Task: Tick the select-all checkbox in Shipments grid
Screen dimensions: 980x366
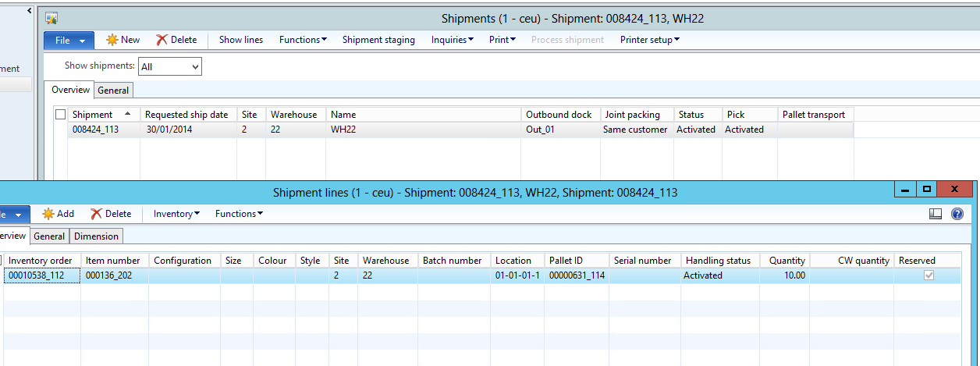Action: pos(61,115)
